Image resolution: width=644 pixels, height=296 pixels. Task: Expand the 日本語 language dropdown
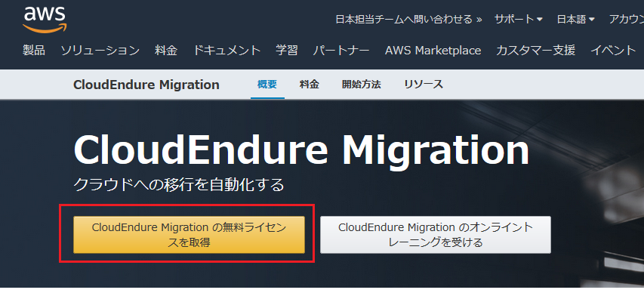point(576,20)
